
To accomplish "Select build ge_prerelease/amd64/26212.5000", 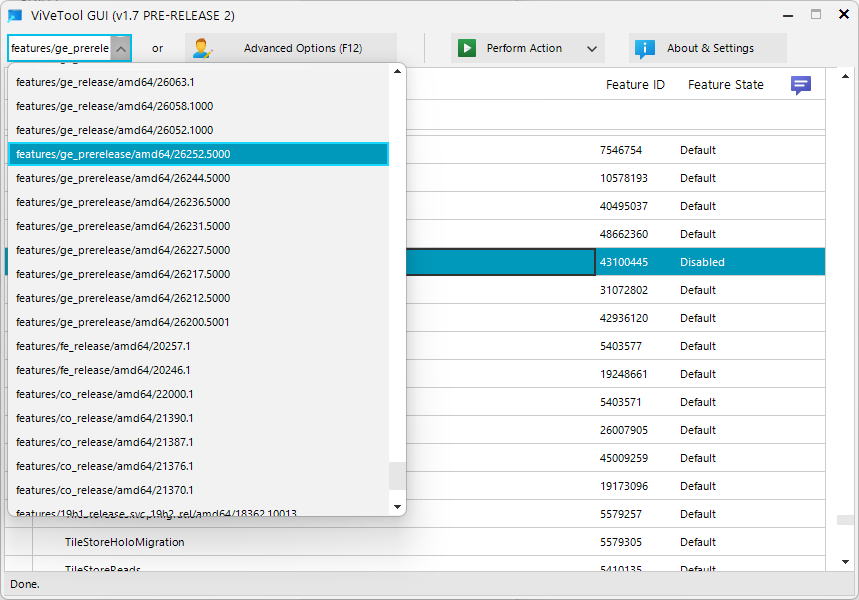I will click(198, 298).
